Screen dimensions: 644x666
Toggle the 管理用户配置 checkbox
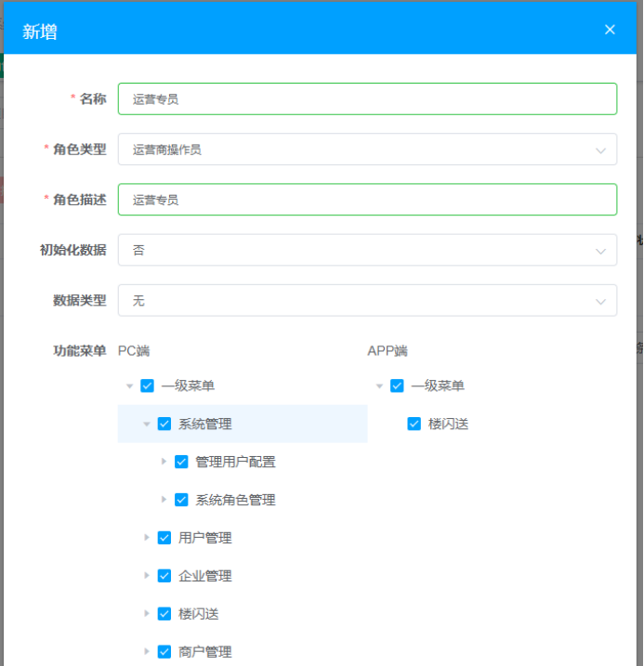[181, 462]
